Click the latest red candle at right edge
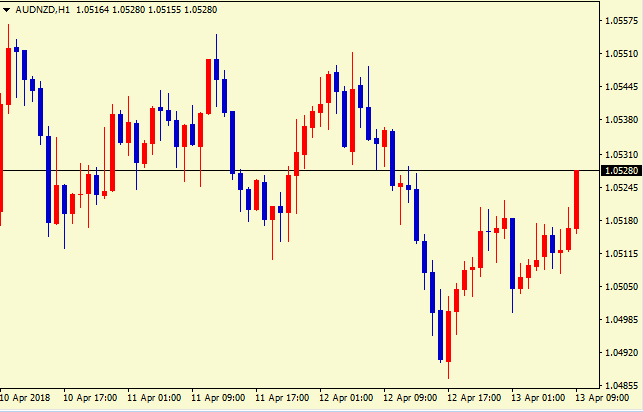The image size is (643, 412). pyautogui.click(x=577, y=200)
